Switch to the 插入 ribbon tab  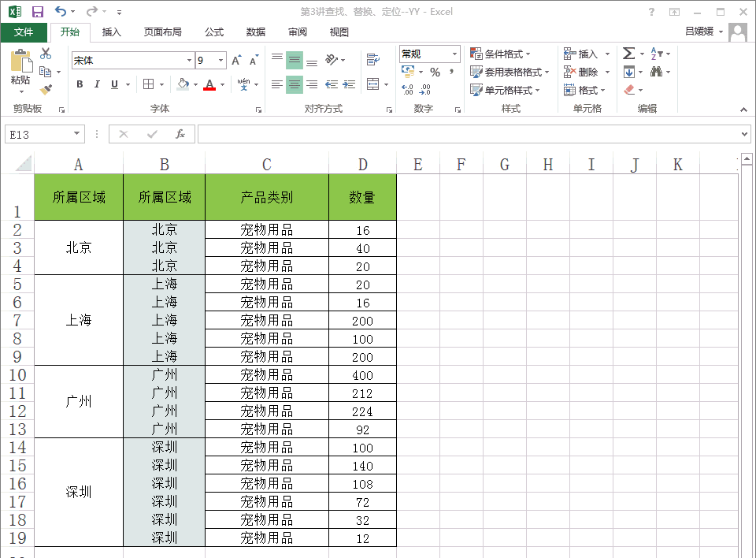click(112, 32)
